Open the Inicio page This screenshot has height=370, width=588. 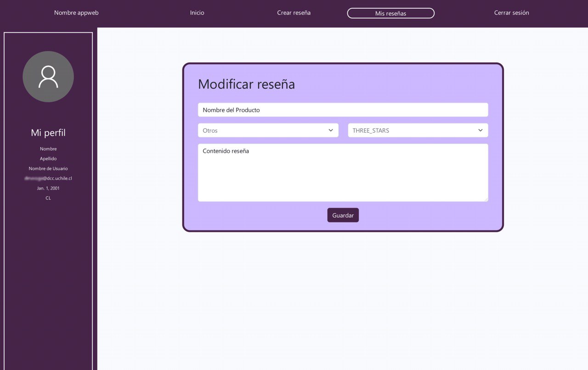click(197, 13)
